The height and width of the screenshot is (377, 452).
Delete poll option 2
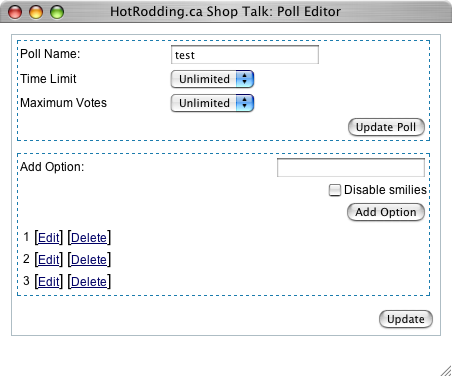pyautogui.click(x=89, y=260)
